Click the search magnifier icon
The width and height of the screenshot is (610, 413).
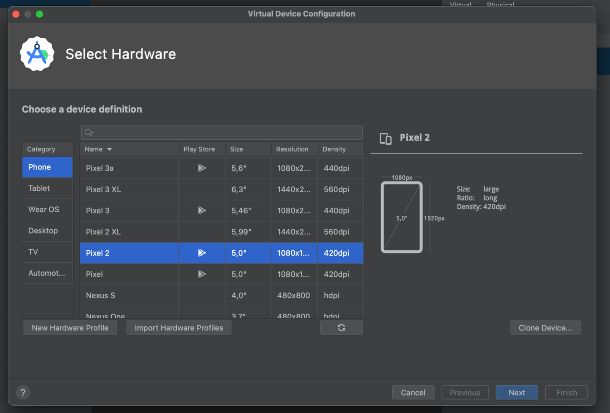(x=89, y=133)
